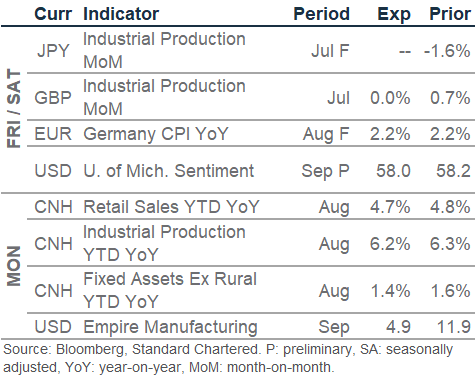Viewport: 475px width, 377px height.
Task: Click the Period column header
Action: (321, 14)
